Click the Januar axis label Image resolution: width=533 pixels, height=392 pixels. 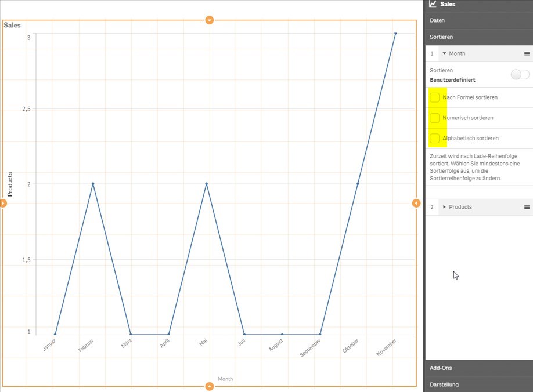[49, 344]
